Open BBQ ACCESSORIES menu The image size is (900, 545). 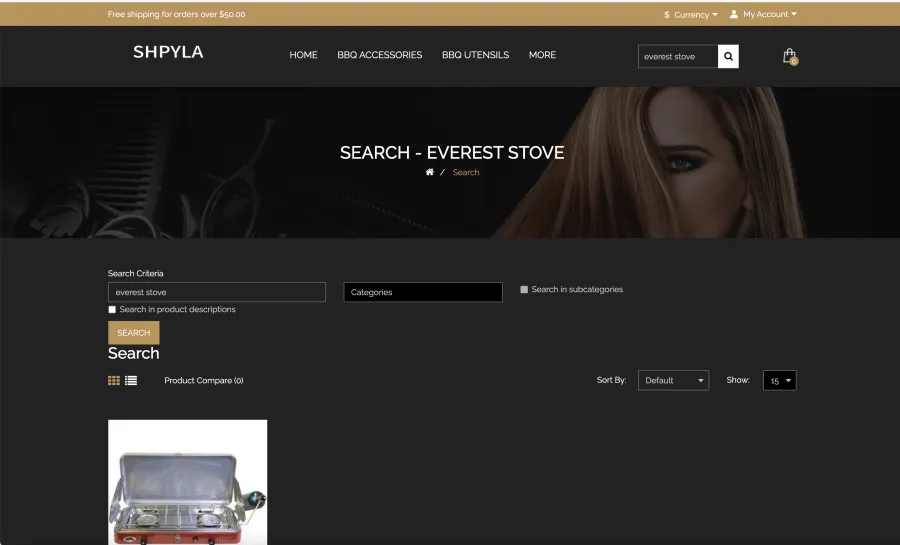(379, 55)
